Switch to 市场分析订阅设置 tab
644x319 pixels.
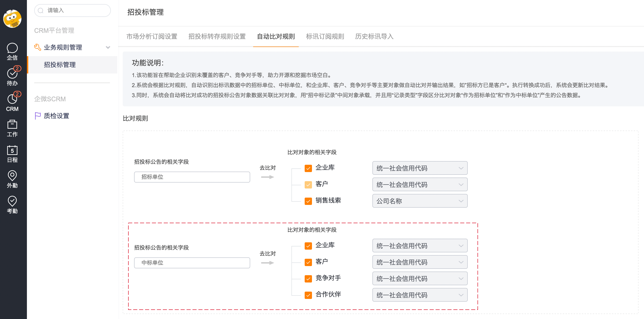point(152,37)
